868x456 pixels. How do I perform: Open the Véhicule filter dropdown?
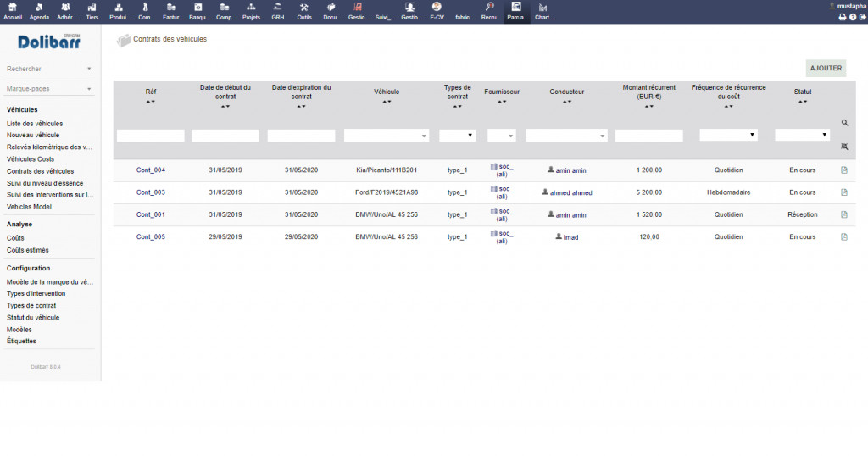click(387, 136)
